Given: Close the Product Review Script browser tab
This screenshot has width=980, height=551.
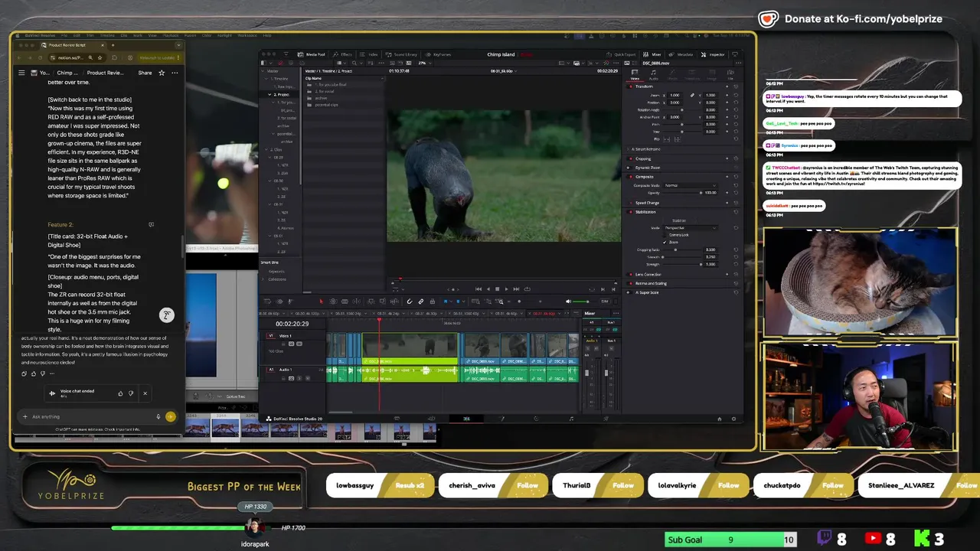Looking at the screenshot, I should pos(102,45).
